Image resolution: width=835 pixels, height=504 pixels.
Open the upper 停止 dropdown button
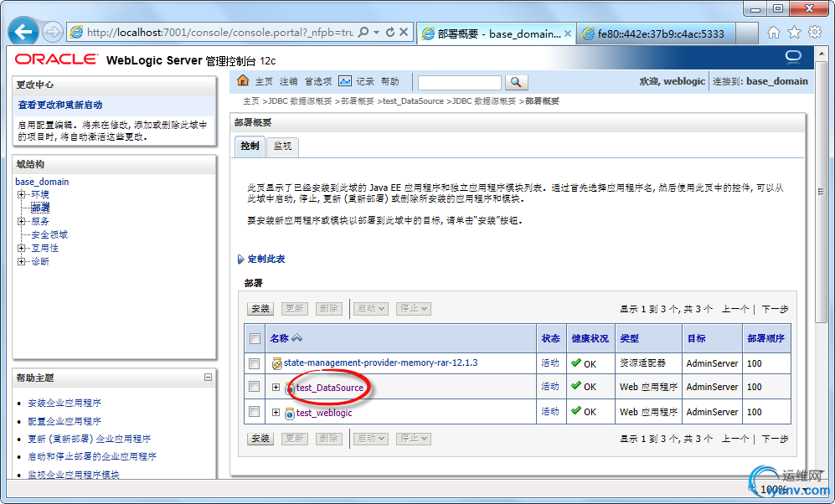pos(413,309)
